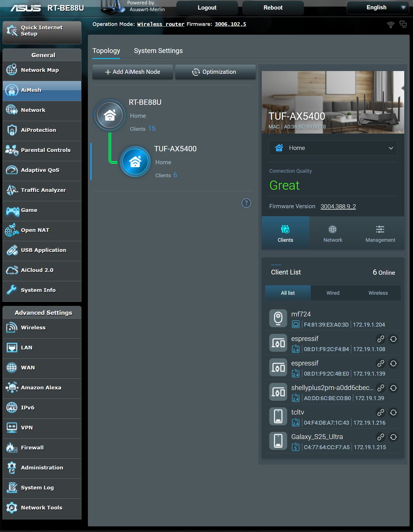Open the Firewall flame icon
Viewport: 413px width, 532px height.
tap(12, 447)
